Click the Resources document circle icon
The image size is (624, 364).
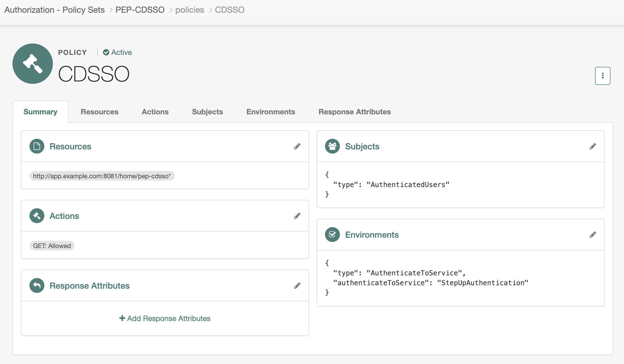point(37,146)
